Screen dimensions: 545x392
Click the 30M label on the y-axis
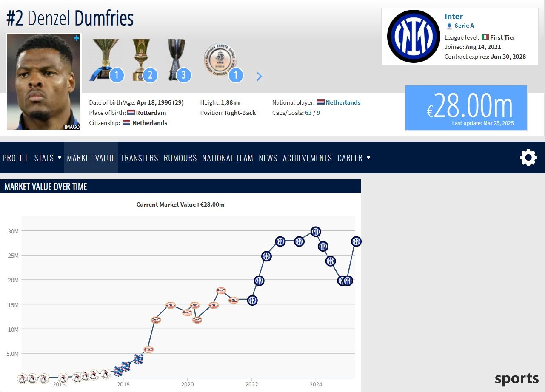click(x=12, y=231)
